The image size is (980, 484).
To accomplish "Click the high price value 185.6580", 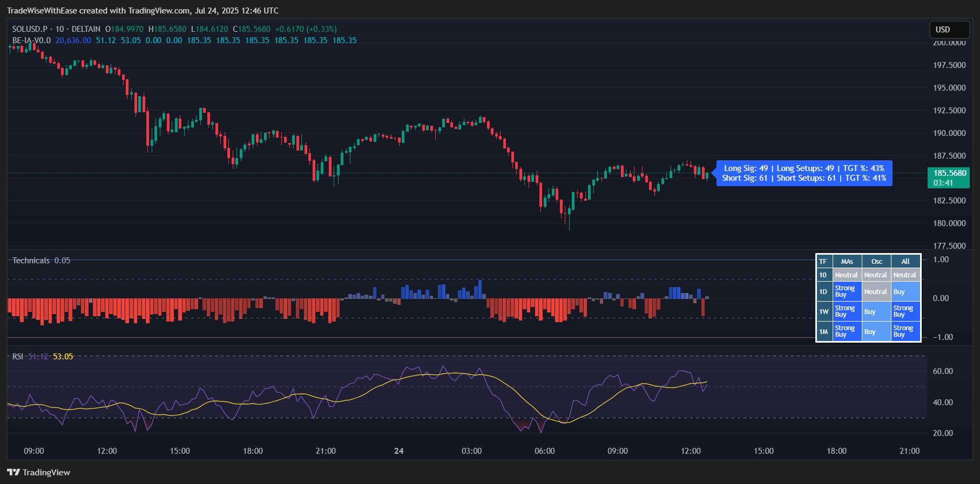I will pos(170,29).
